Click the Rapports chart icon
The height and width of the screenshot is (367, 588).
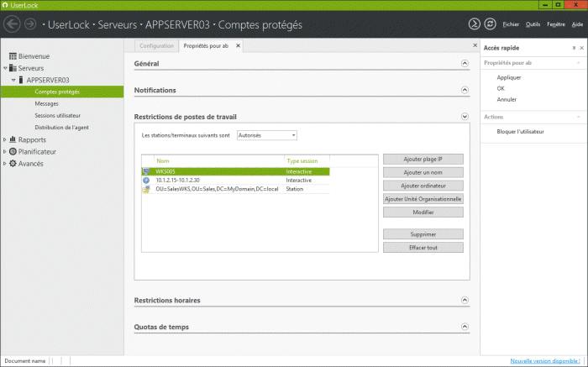pyautogui.click(x=13, y=139)
